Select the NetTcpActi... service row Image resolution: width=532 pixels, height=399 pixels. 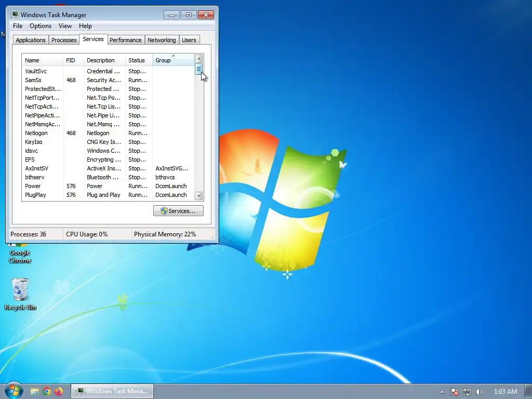pos(108,106)
